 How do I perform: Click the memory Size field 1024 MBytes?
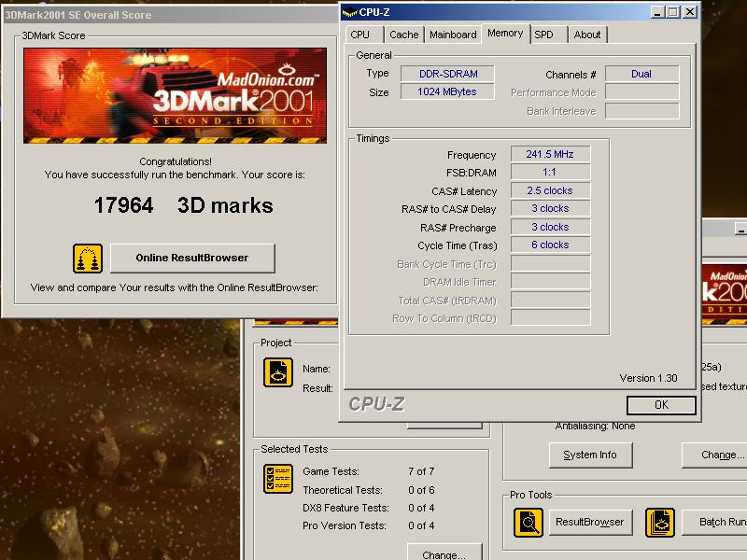point(447,91)
